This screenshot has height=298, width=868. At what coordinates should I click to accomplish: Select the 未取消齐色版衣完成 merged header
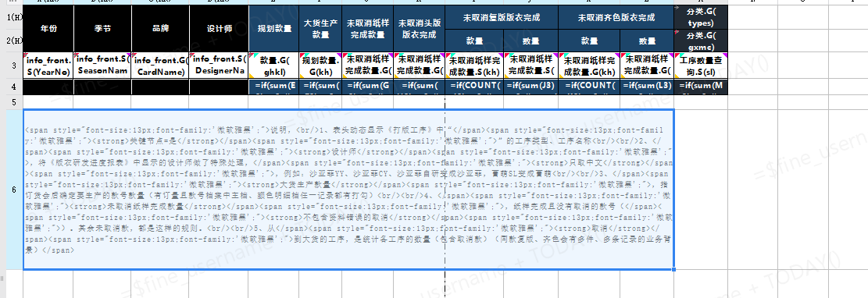[x=616, y=18]
